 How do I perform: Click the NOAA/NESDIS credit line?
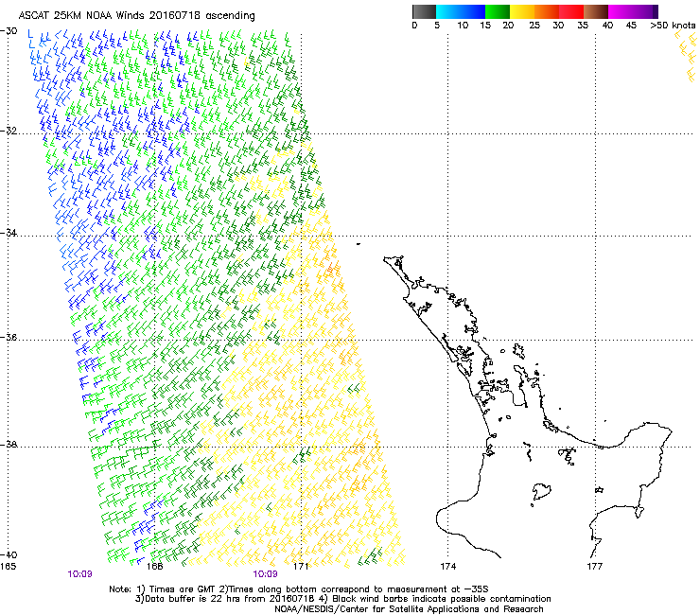pos(409,609)
